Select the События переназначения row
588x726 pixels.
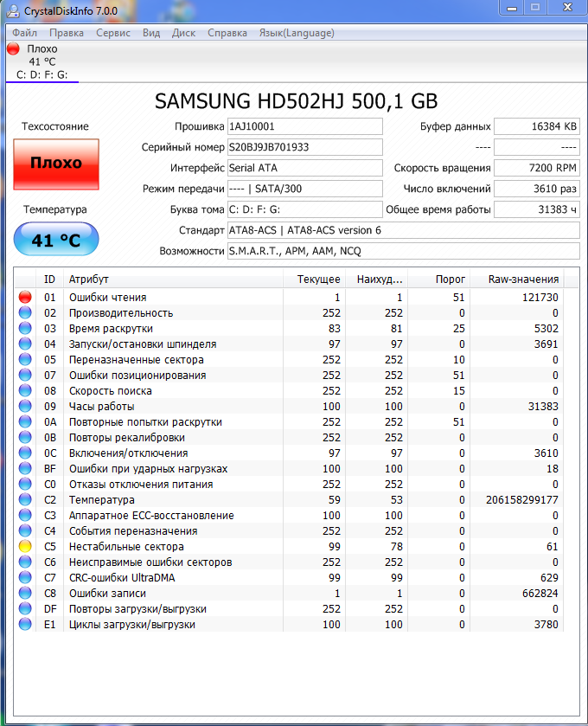(x=289, y=531)
